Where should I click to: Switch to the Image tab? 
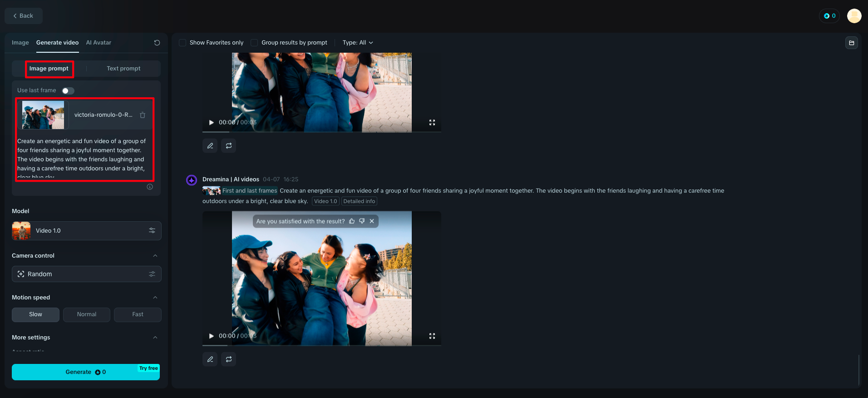point(20,43)
